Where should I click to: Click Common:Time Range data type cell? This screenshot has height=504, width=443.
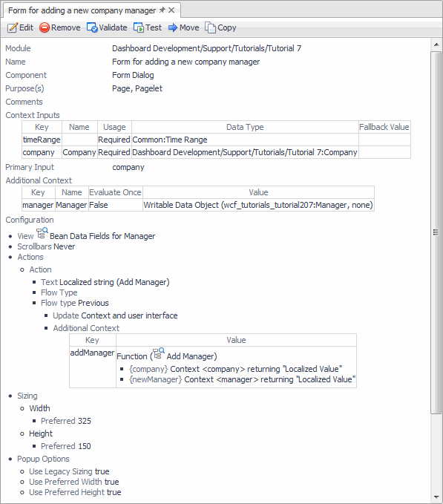(x=245, y=140)
